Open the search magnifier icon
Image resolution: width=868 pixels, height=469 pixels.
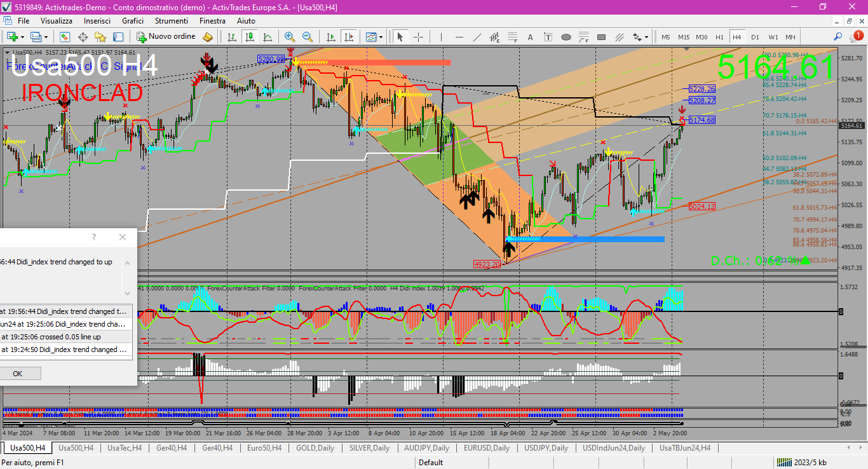838,37
